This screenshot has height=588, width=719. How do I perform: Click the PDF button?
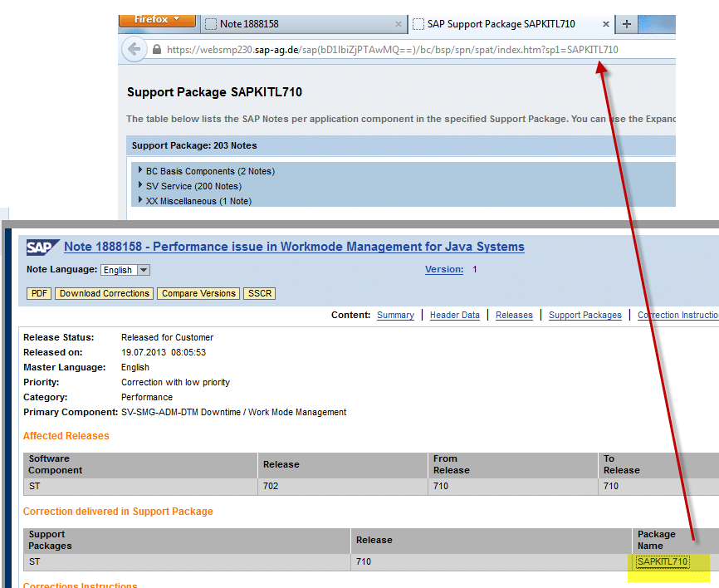[x=38, y=293]
